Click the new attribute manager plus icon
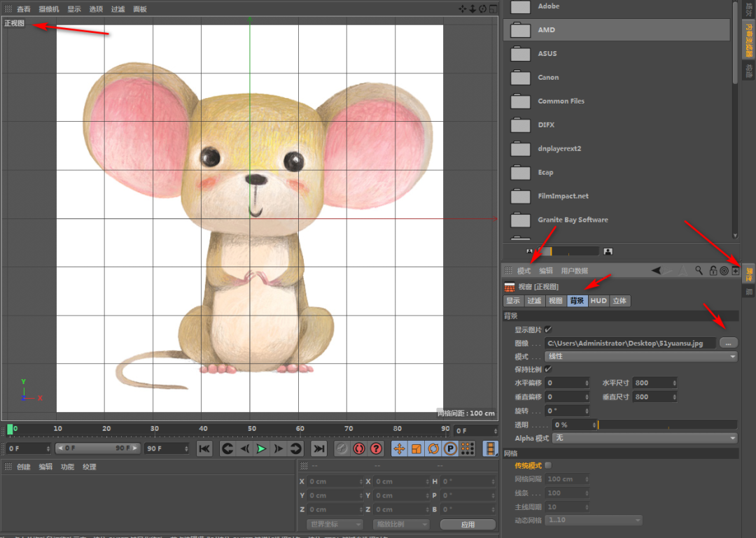The height and width of the screenshot is (538, 756). [x=735, y=271]
